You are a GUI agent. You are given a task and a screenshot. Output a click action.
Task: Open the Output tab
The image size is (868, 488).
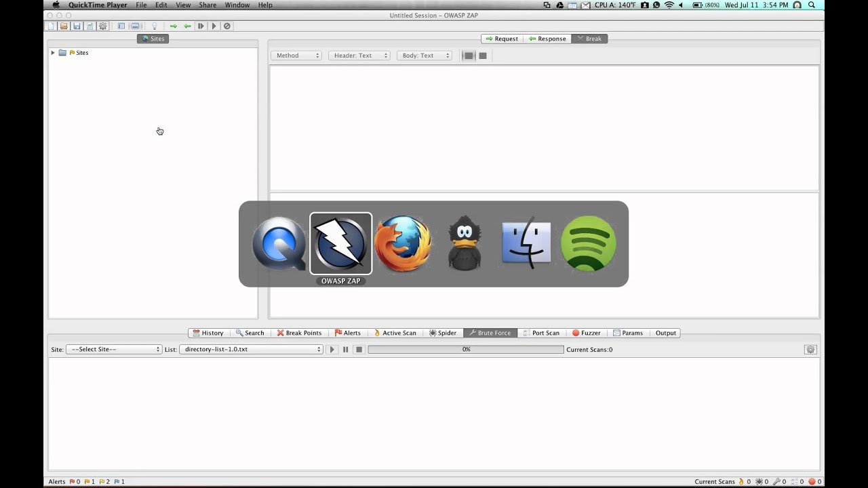coord(665,333)
